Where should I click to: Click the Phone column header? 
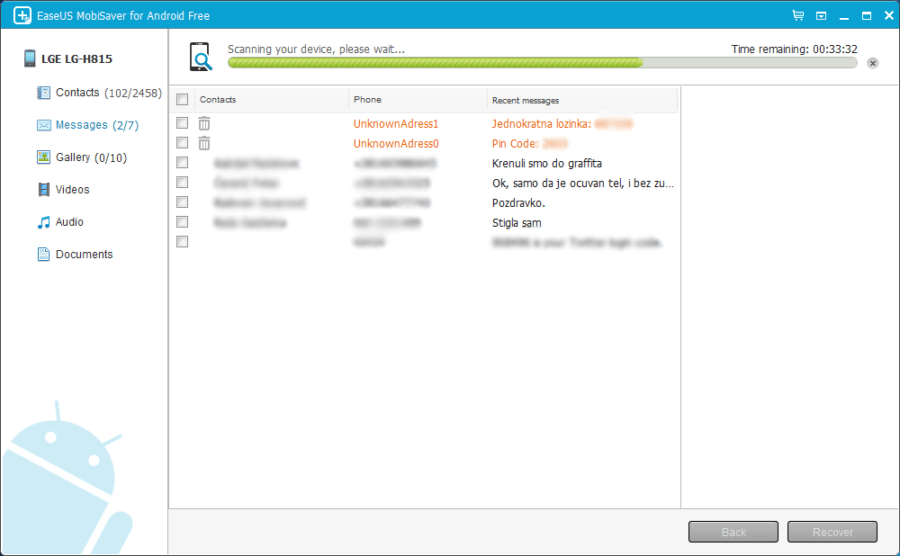click(418, 99)
